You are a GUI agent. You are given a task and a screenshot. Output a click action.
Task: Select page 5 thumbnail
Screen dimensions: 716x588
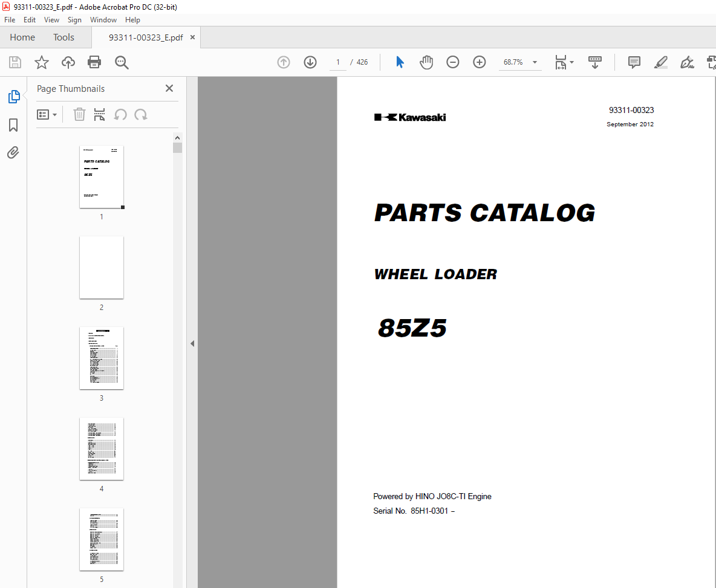coord(102,539)
